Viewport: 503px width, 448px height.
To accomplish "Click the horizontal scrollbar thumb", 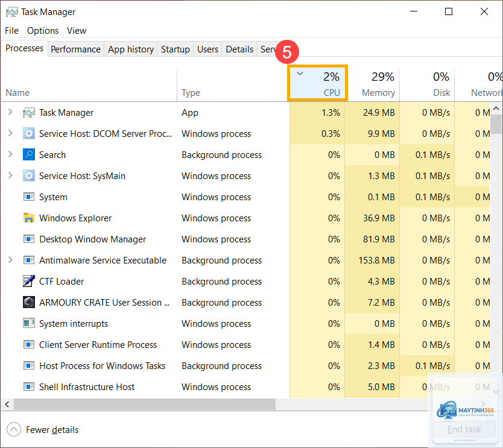I will click(x=144, y=404).
